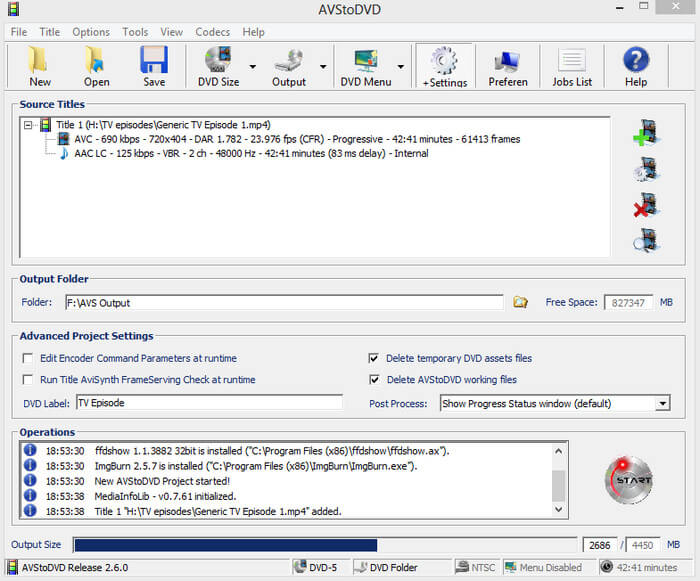Open the View menu
Image resolution: width=700 pixels, height=581 pixels.
172,32
